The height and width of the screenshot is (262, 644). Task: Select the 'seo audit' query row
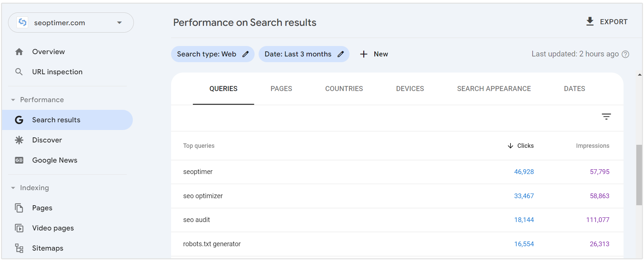pyautogui.click(x=197, y=220)
